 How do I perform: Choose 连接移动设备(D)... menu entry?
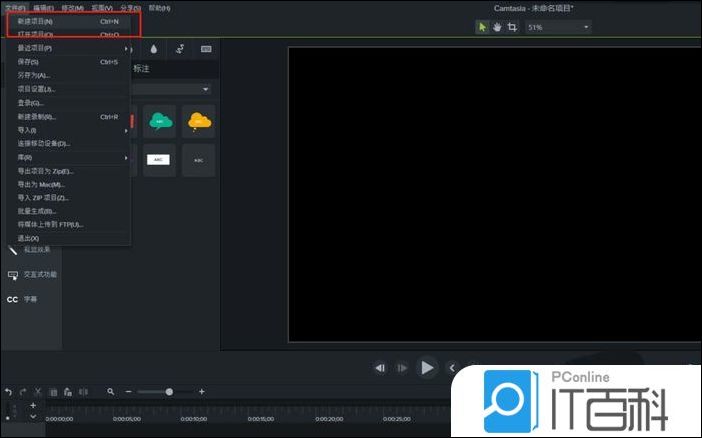click(68, 144)
